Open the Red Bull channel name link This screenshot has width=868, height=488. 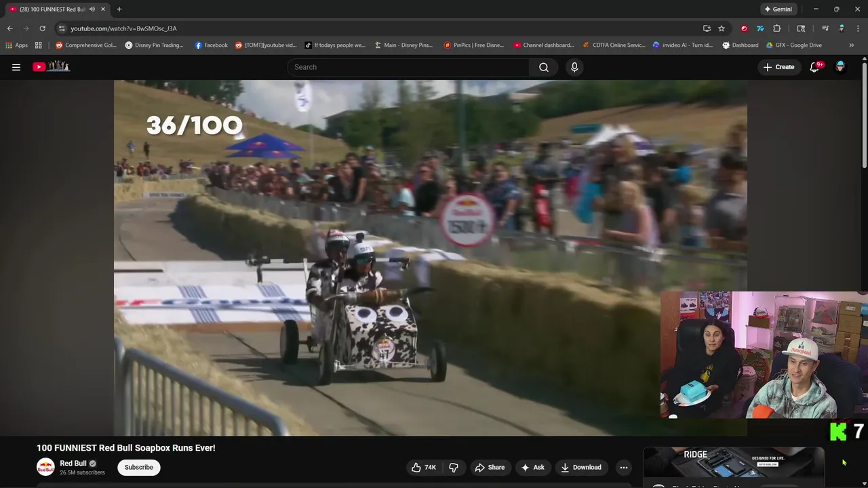point(73,464)
